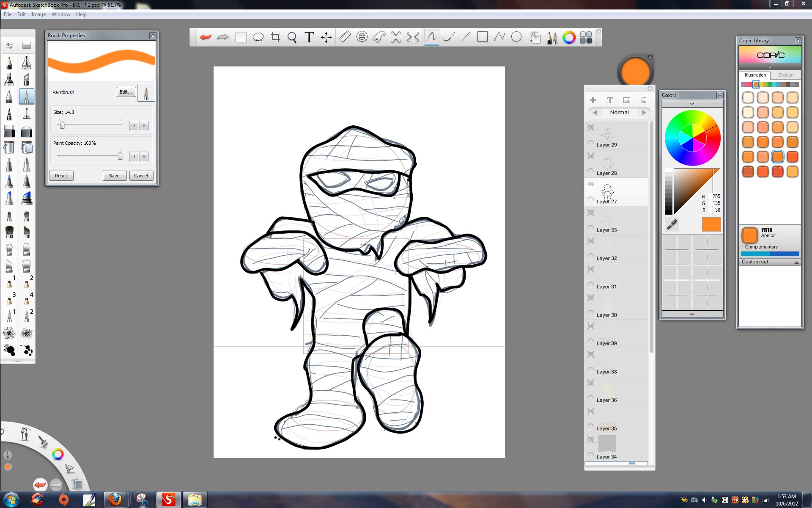812x508 pixels.
Task: Select the Text tool in toolbar
Action: coord(309,37)
